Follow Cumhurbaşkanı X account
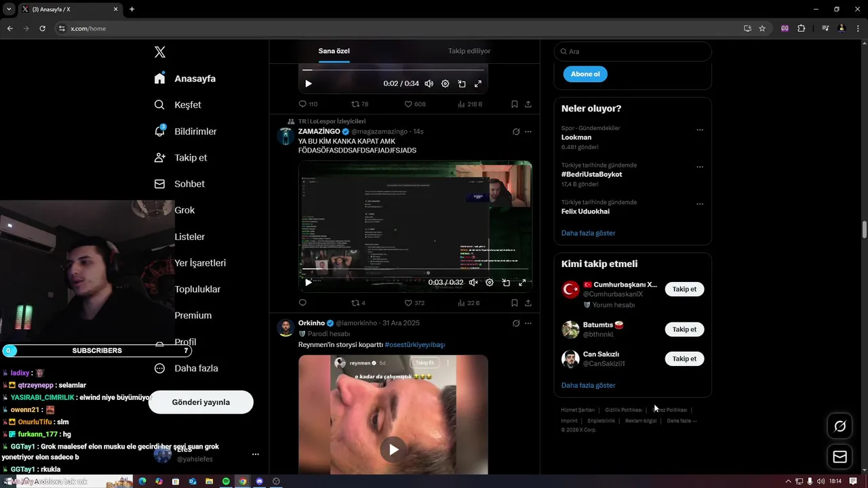This screenshot has width=868, height=488. (684, 289)
